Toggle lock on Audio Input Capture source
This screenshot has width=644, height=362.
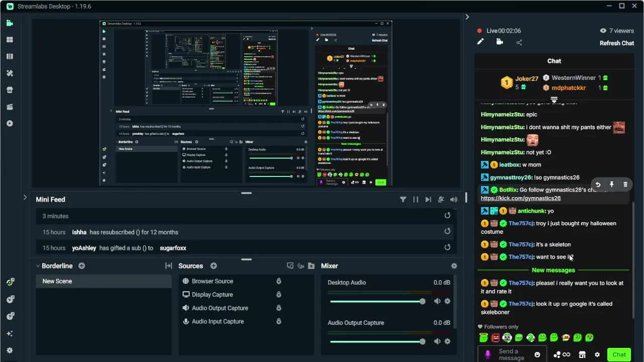(279, 321)
